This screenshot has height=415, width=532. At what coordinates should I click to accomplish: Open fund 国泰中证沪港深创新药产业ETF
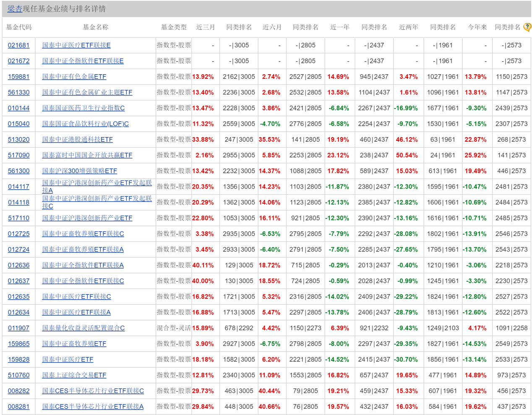[x=87, y=218]
